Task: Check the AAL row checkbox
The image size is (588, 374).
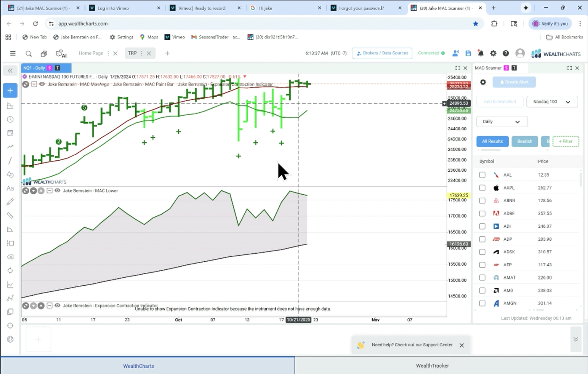Action: pyautogui.click(x=482, y=175)
